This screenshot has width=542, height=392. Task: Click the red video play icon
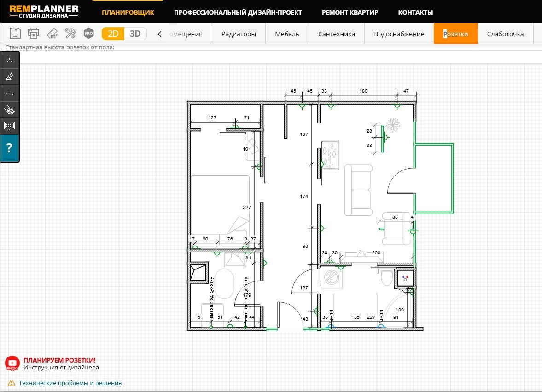tap(12, 363)
